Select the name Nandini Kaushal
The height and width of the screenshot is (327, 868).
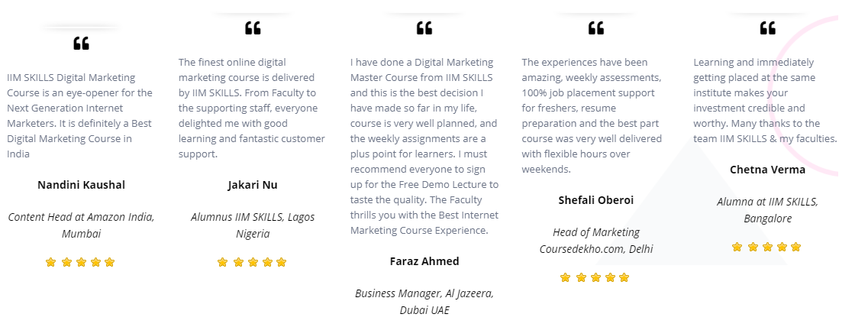(82, 185)
